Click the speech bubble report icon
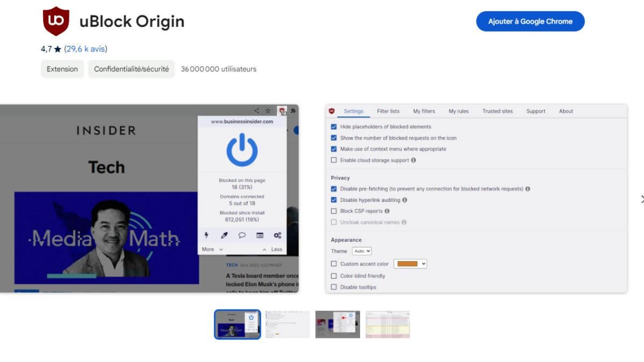Viewport: 644px width, 362px height. coord(242,235)
